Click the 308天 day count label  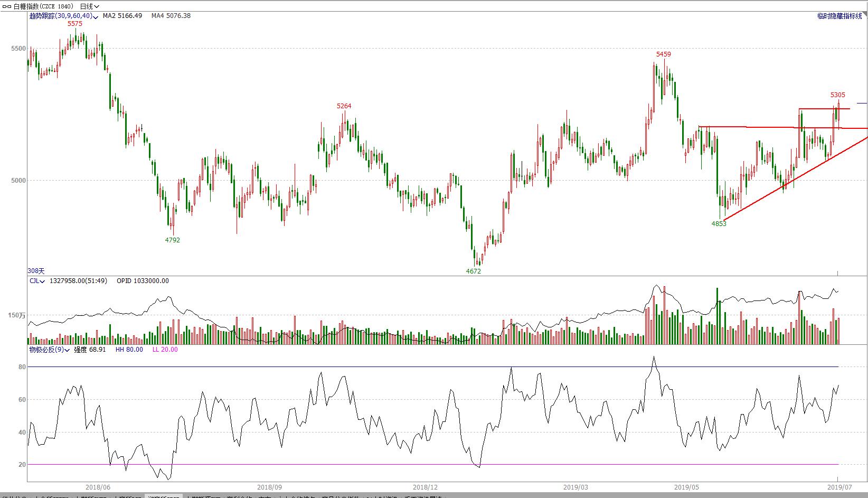36,271
